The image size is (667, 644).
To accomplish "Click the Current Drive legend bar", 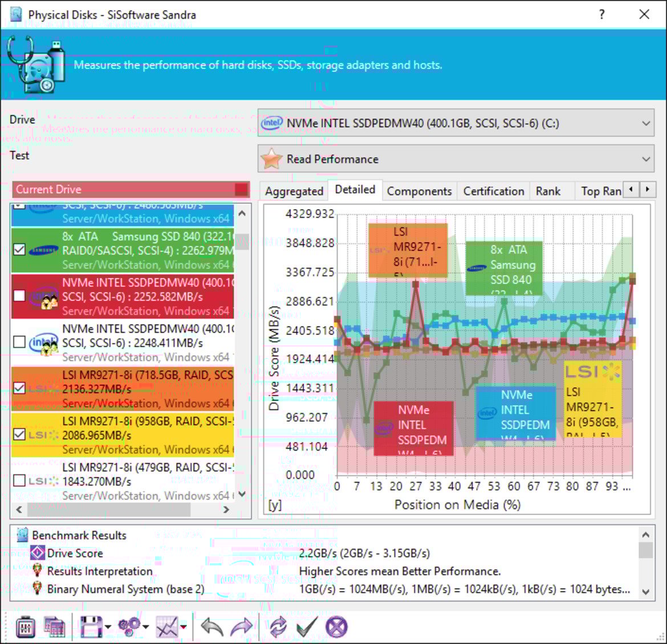I will point(131,189).
